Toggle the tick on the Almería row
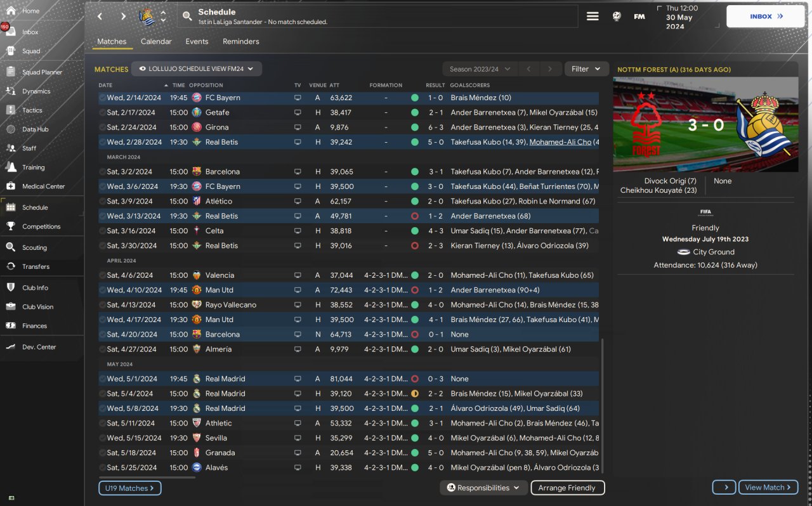Viewport: 812px width, 506px height. [x=102, y=349]
